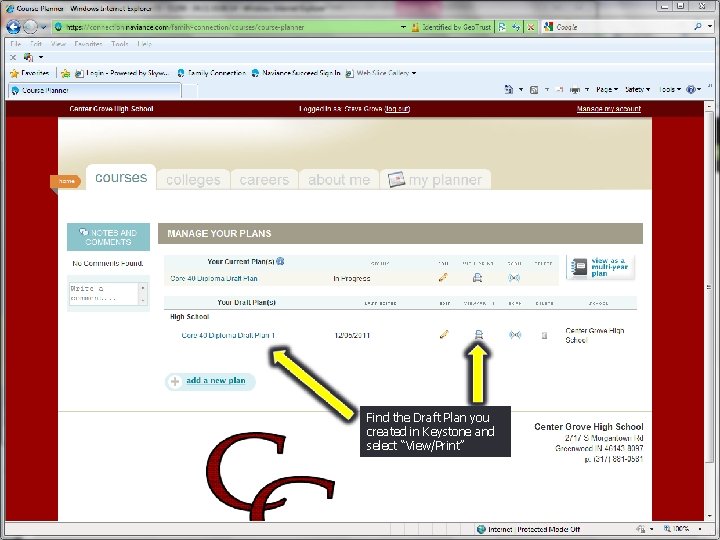Click the edit pencil for the current plan
Viewport: 720px width, 540px height.
click(443, 278)
